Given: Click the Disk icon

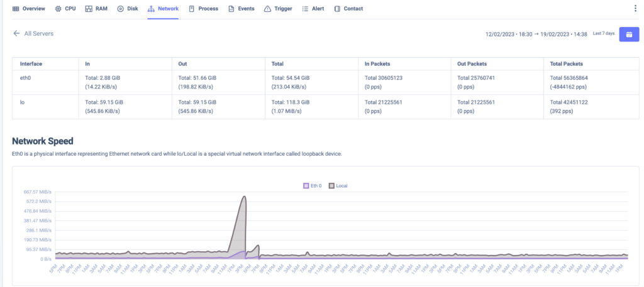Looking at the screenshot, I should (x=120, y=9).
